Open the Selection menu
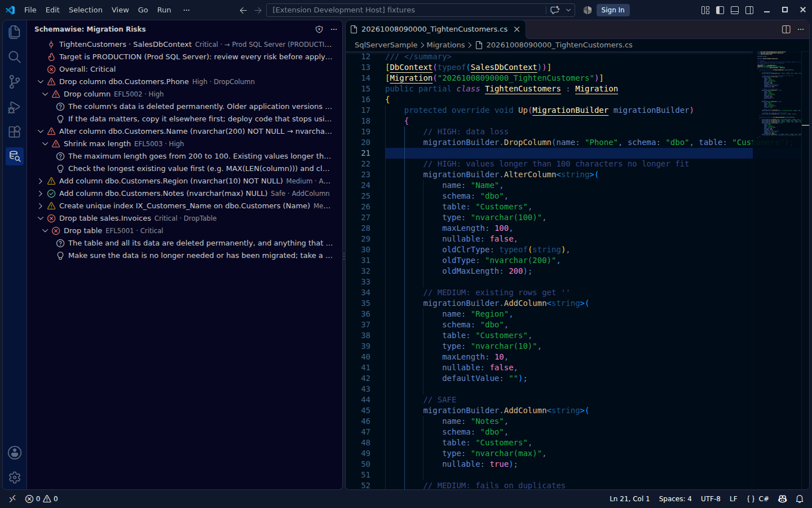Viewport: 812px width, 508px height. coord(86,10)
